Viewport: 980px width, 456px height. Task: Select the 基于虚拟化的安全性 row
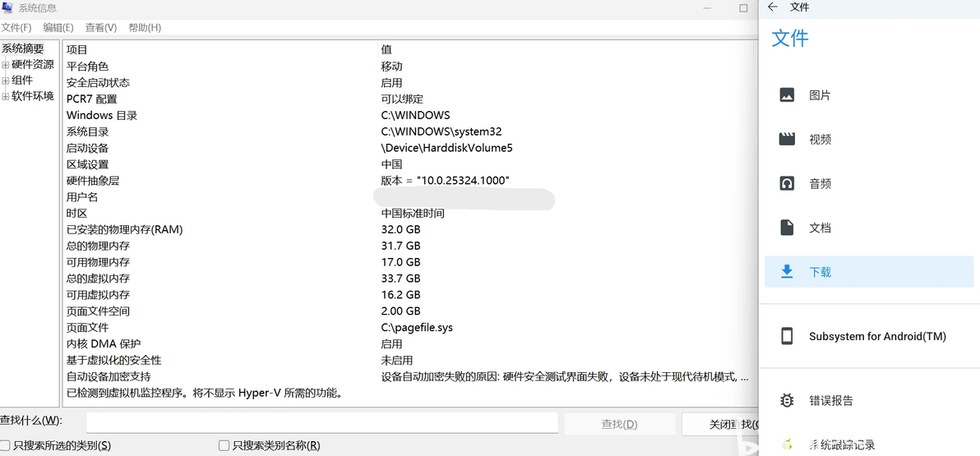[409, 360]
